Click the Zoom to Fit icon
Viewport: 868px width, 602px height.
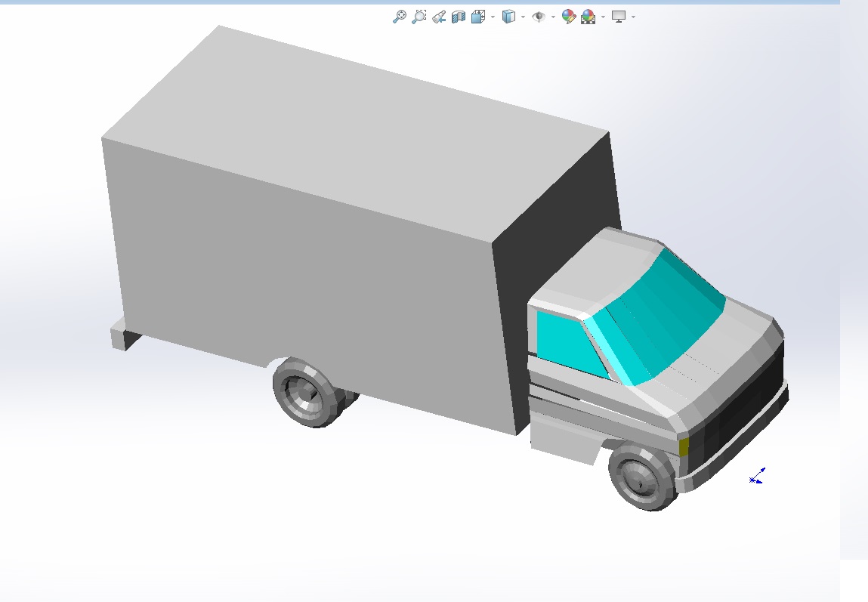(399, 17)
